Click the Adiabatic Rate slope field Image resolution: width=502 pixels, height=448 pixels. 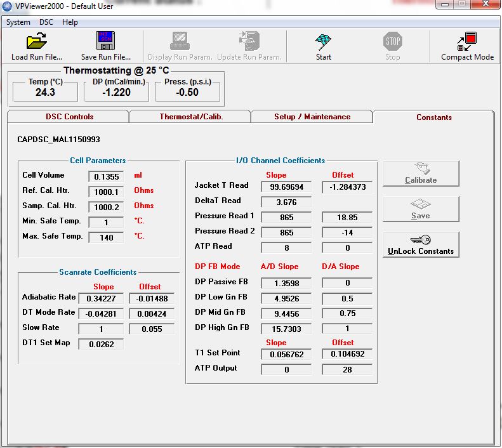(x=100, y=299)
